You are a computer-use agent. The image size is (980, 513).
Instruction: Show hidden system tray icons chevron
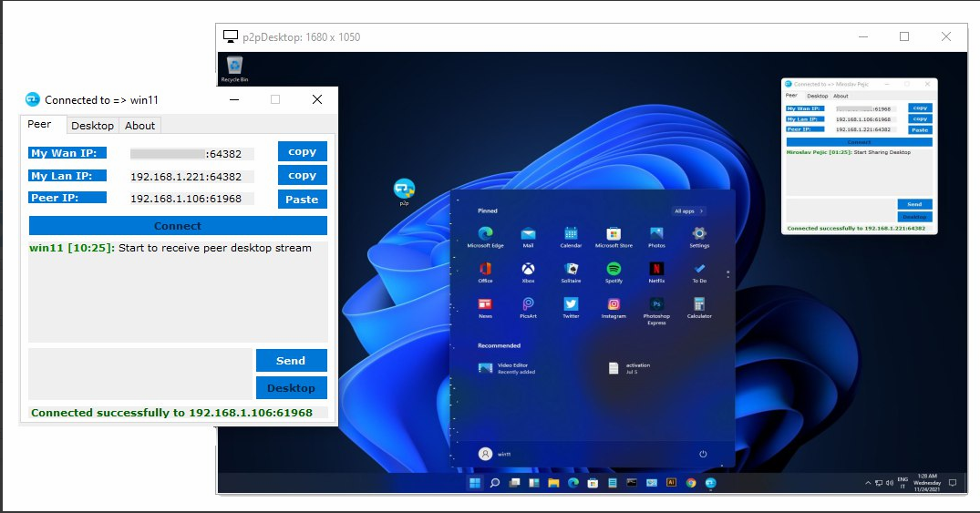point(867,483)
